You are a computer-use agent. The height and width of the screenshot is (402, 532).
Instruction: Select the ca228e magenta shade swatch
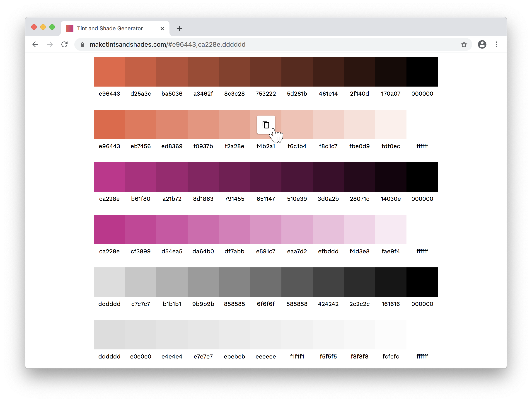pyautogui.click(x=109, y=177)
